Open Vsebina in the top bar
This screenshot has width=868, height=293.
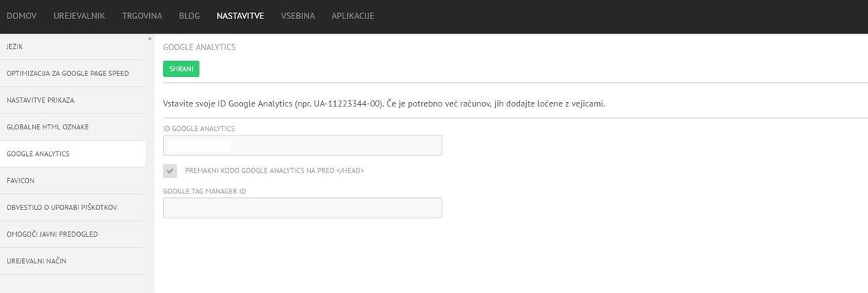pyautogui.click(x=298, y=16)
